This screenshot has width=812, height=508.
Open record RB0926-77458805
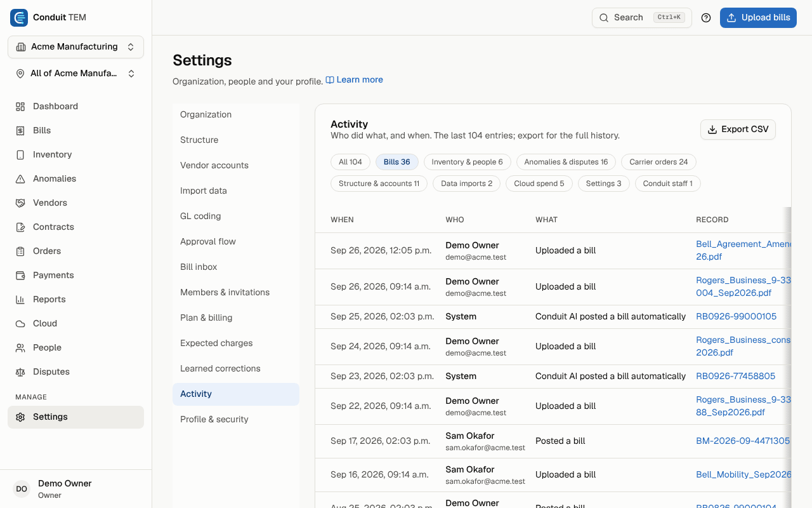pyautogui.click(x=735, y=377)
